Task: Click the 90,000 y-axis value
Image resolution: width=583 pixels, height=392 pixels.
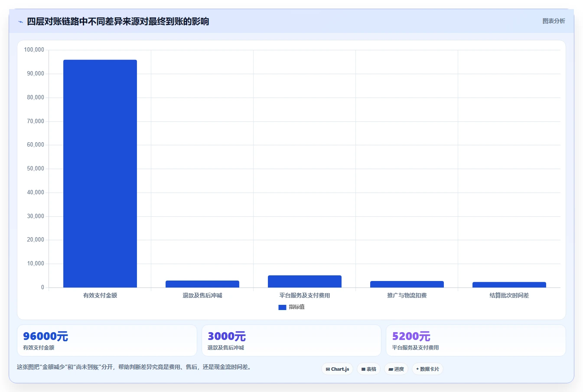Action: (x=36, y=74)
